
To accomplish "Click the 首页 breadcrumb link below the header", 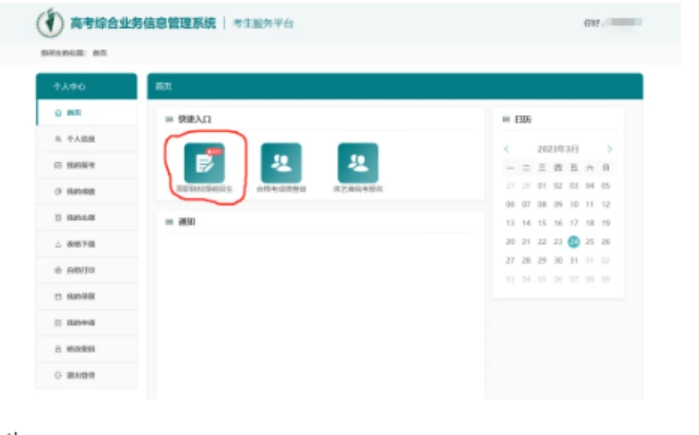I will pos(100,52).
